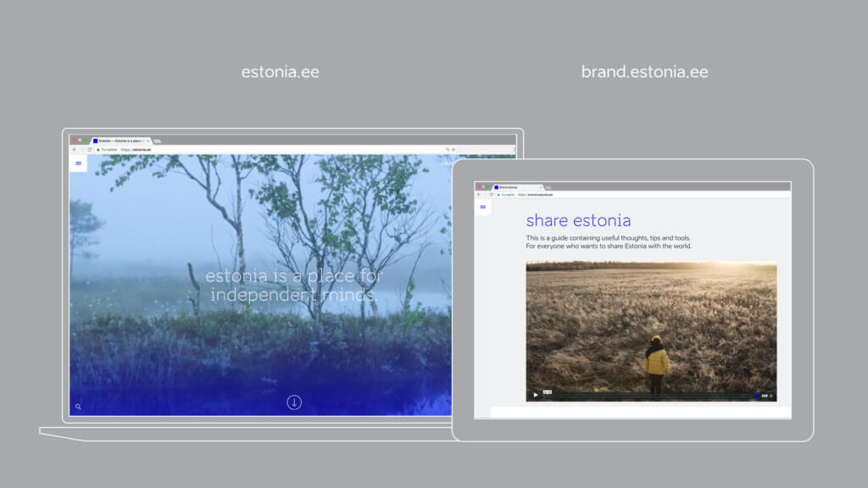Play the share estonia video
The height and width of the screenshot is (488, 868).
pos(536,395)
